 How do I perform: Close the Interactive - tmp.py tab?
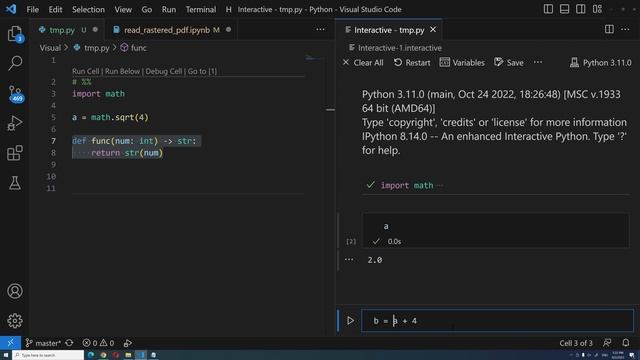[433, 30]
